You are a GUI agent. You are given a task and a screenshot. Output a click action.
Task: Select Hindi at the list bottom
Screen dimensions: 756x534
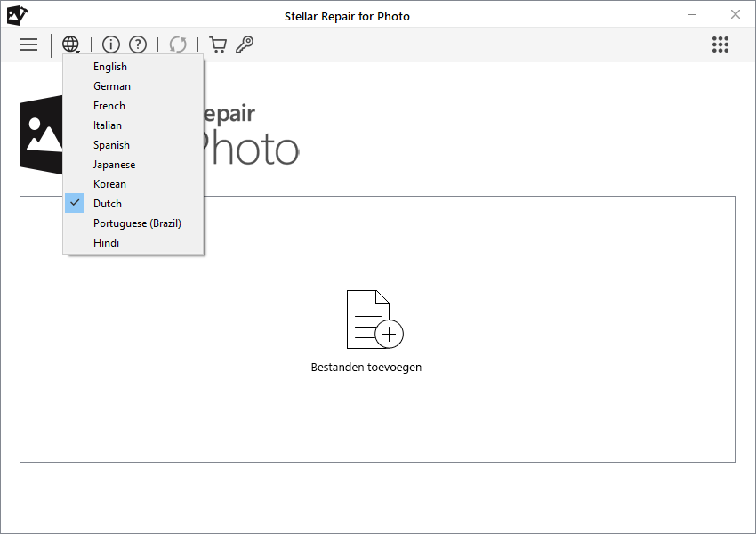(106, 243)
